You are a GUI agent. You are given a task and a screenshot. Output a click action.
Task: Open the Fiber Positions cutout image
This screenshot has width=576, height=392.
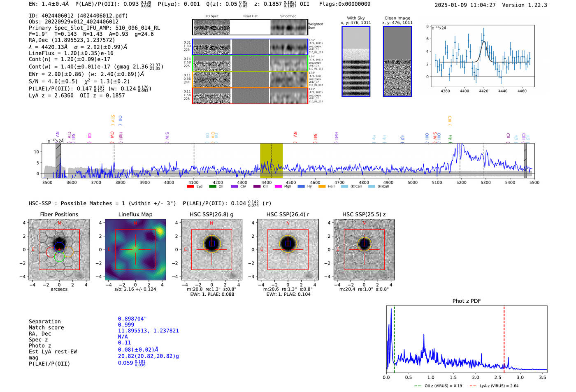pyautogui.click(x=59, y=249)
